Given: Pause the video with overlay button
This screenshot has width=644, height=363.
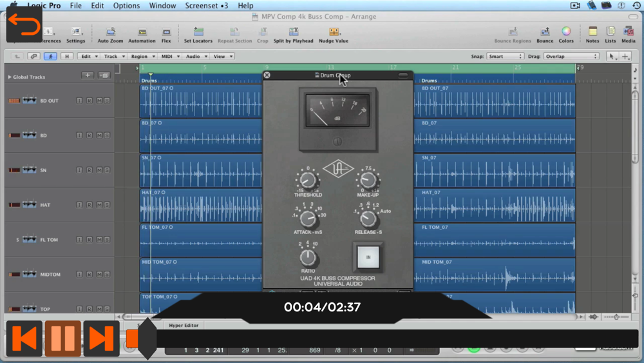Looking at the screenshot, I should 63,338.
